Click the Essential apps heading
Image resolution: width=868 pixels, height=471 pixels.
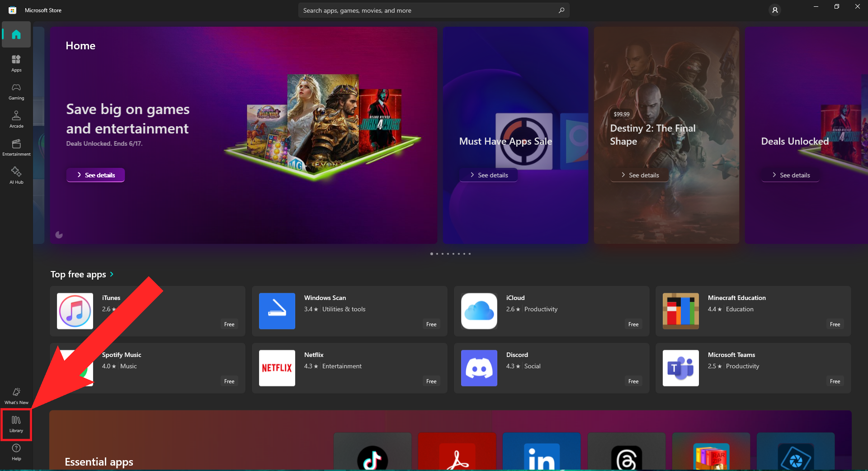pos(99,462)
